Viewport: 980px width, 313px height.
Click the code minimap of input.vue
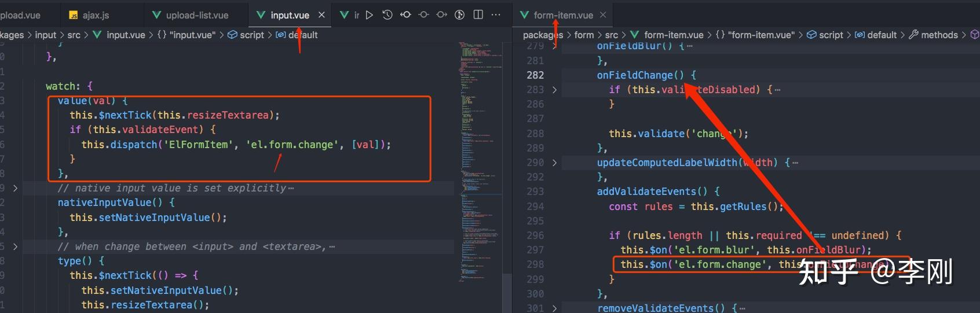(x=478, y=162)
